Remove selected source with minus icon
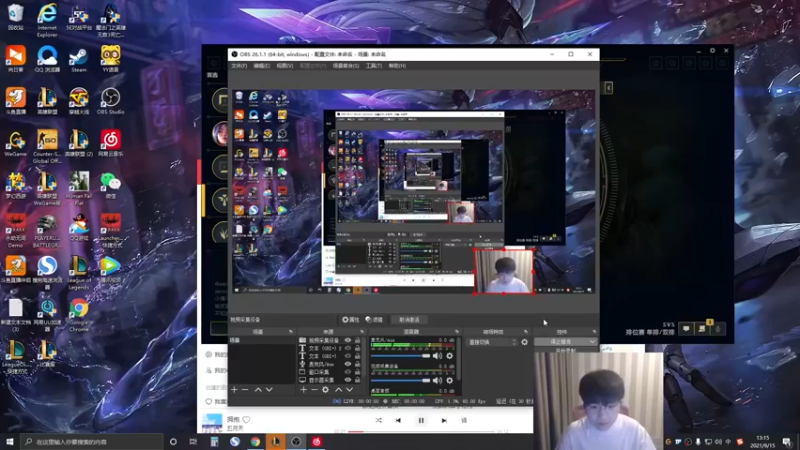The height and width of the screenshot is (450, 800). click(x=314, y=390)
